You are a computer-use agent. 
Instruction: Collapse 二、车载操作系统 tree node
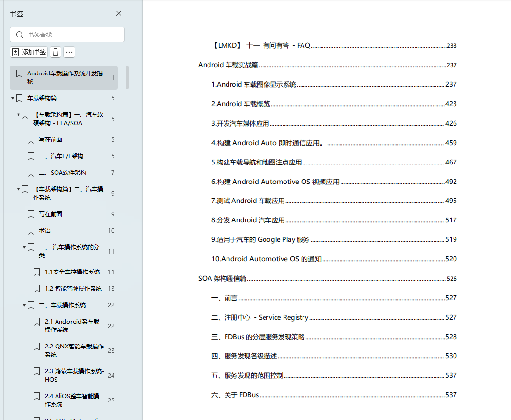coord(24,305)
